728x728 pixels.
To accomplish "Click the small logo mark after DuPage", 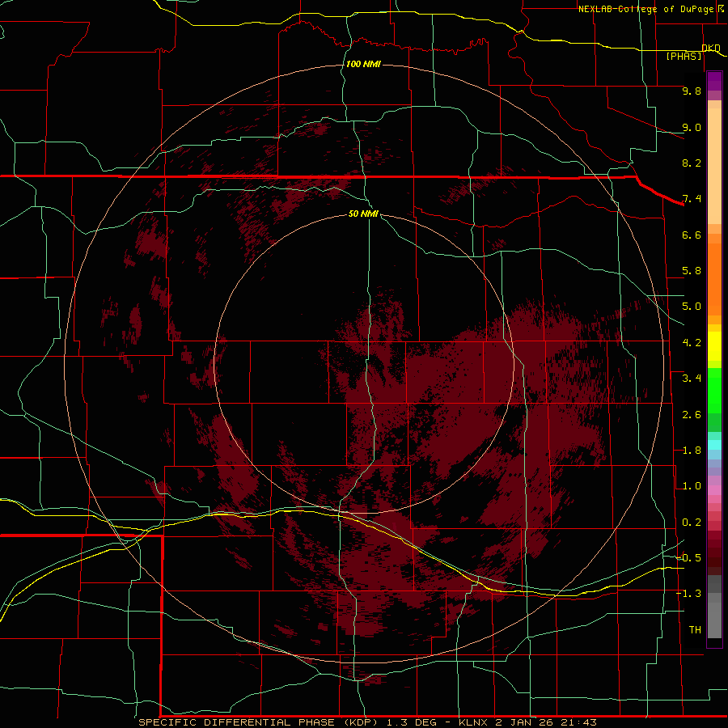I will click(721, 8).
